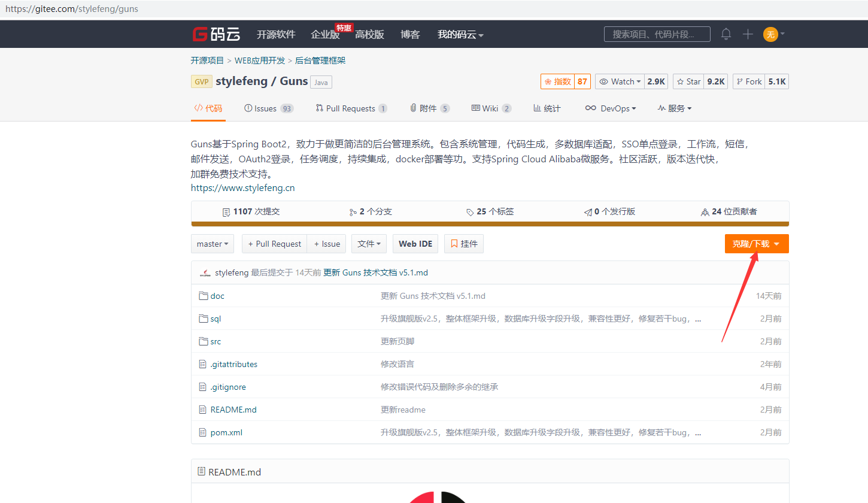Click the search projects input field
The height and width of the screenshot is (503, 868).
tap(657, 34)
